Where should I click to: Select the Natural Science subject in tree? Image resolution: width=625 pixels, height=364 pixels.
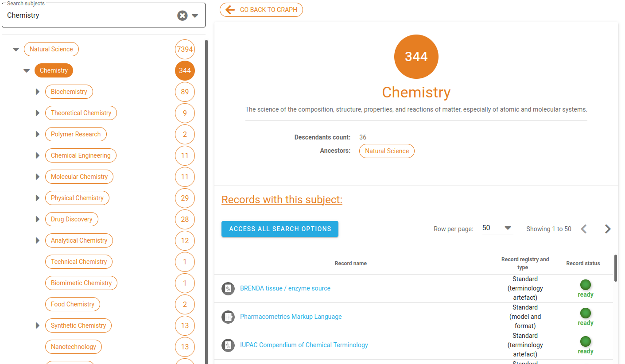point(51,49)
